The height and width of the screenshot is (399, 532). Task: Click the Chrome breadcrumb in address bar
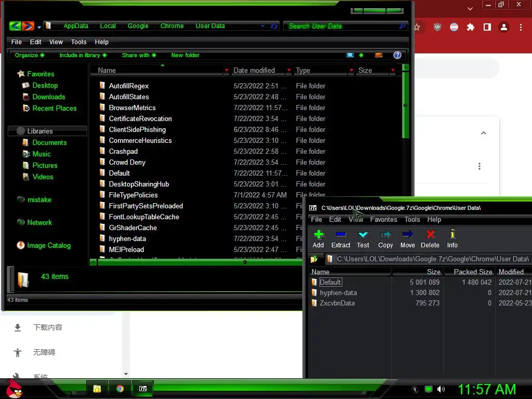point(172,26)
